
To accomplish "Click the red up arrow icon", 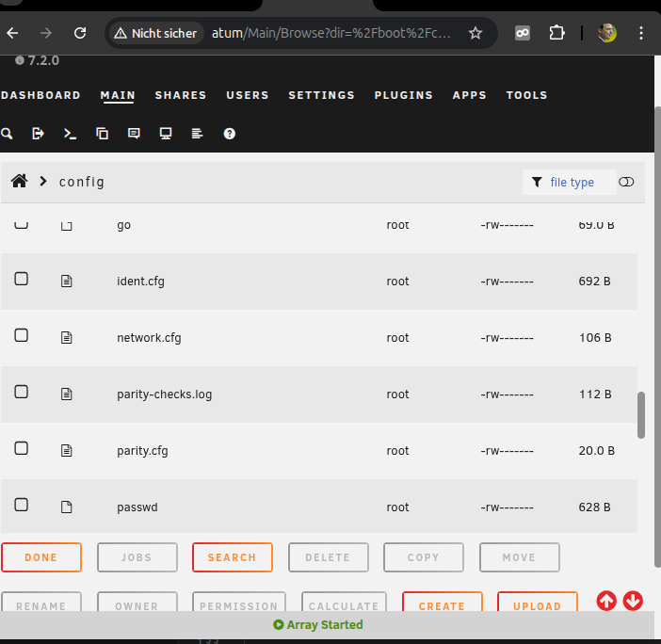I will [x=606, y=601].
